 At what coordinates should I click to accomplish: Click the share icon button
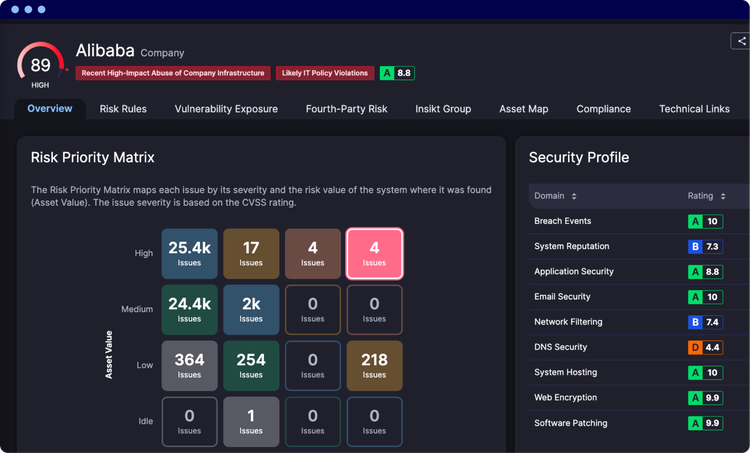(x=741, y=41)
